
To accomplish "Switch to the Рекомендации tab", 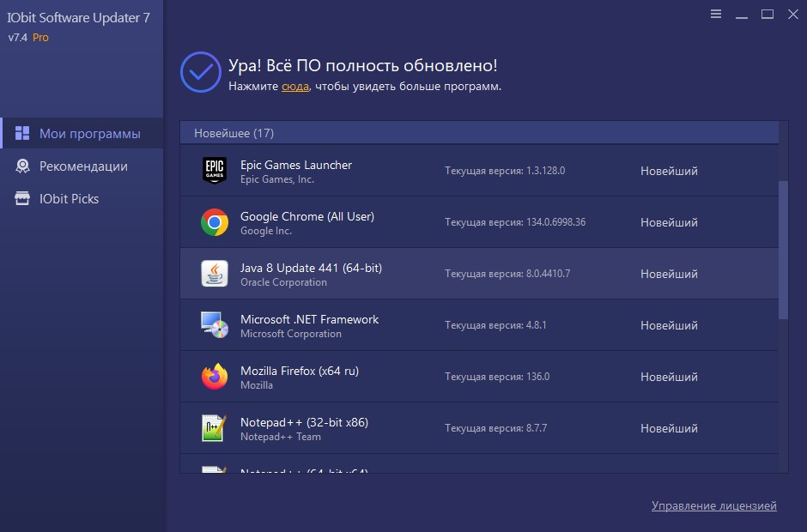I will (x=82, y=166).
